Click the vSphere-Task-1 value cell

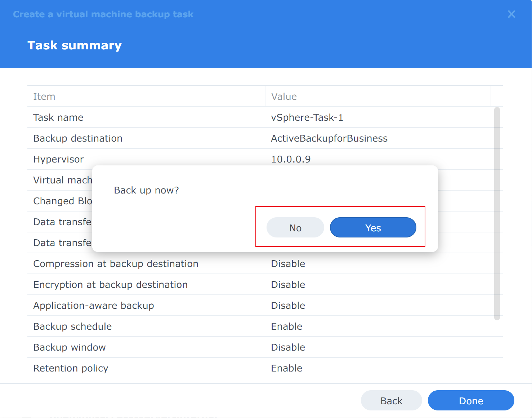(x=307, y=117)
